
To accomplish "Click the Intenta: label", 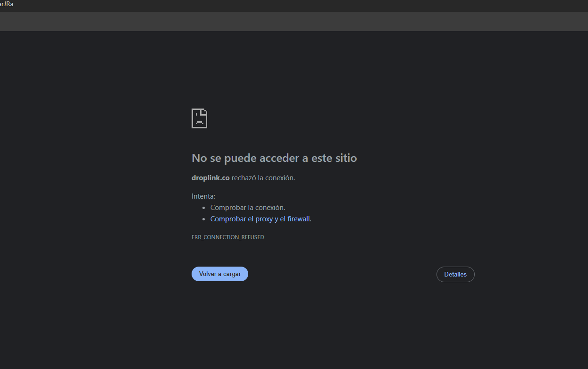I will [203, 196].
